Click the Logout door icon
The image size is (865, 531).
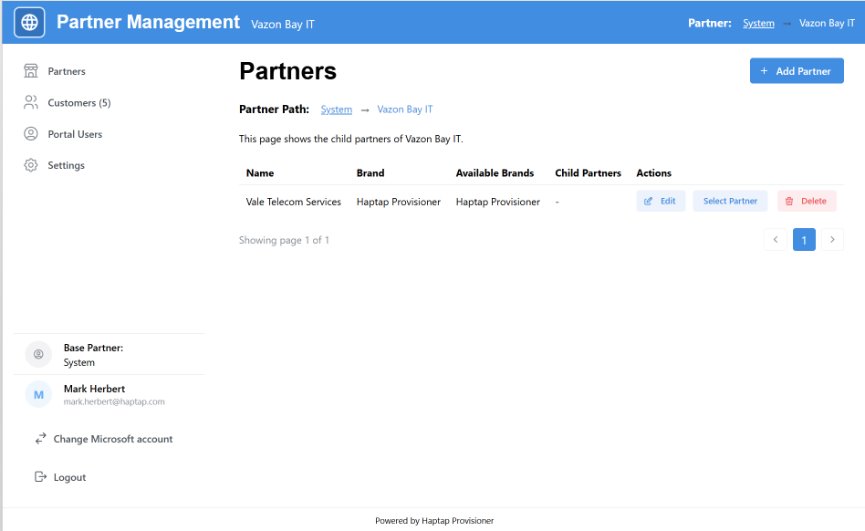point(41,477)
